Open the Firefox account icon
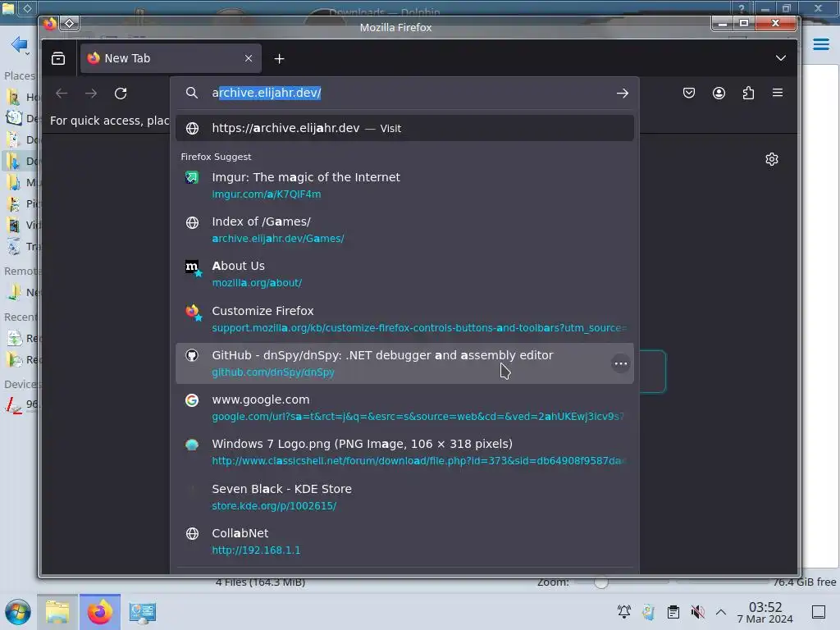840x630 pixels. click(719, 94)
